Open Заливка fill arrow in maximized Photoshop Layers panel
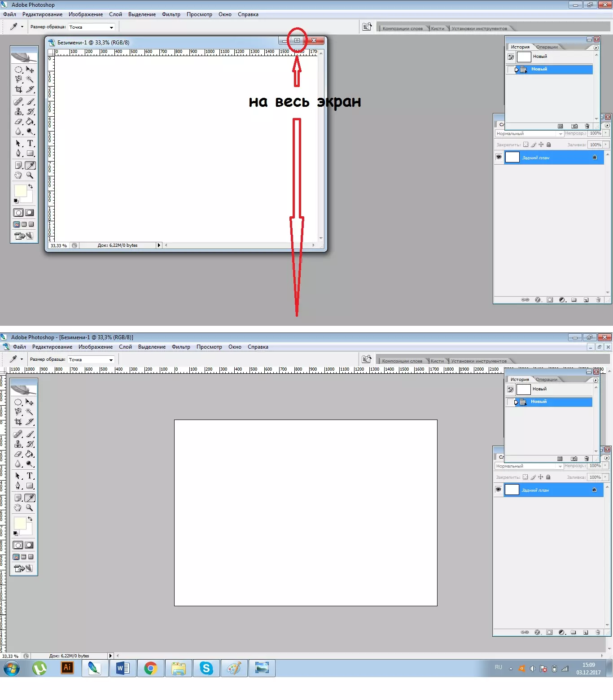Image resolution: width=613 pixels, height=700 pixels. 606,477
